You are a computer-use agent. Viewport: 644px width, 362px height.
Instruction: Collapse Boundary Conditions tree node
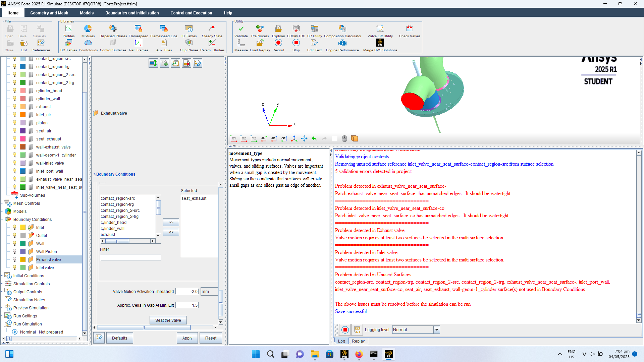(2, 219)
